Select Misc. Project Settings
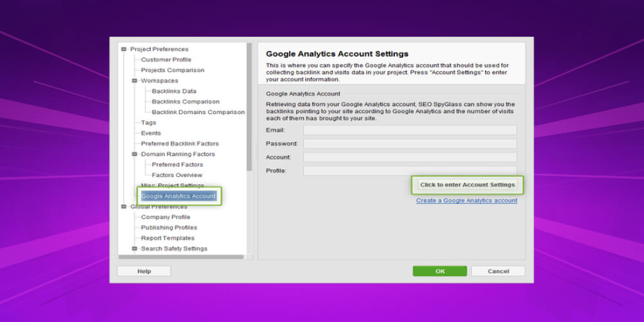644x322 pixels. pos(173,185)
